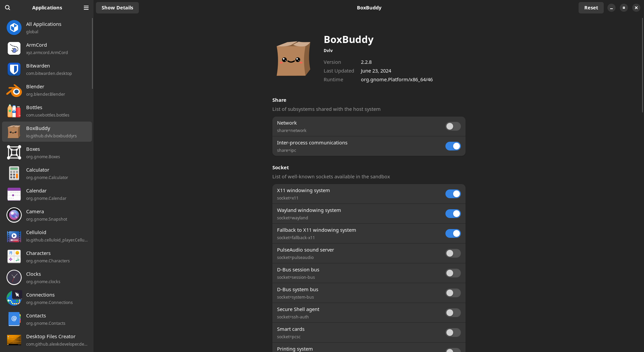
Task: Select All Applications global entry
Action: tap(47, 28)
